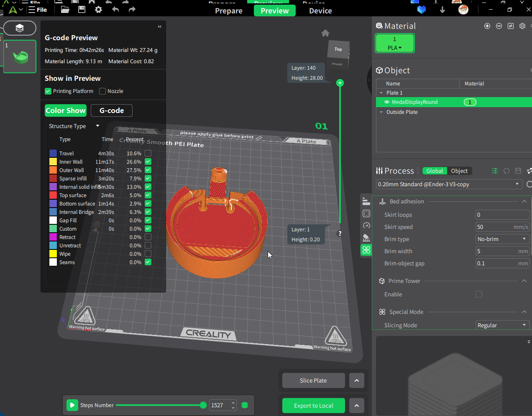The image size is (532, 416).
Task: Open the Material settings gear icon
Action: point(522,26)
